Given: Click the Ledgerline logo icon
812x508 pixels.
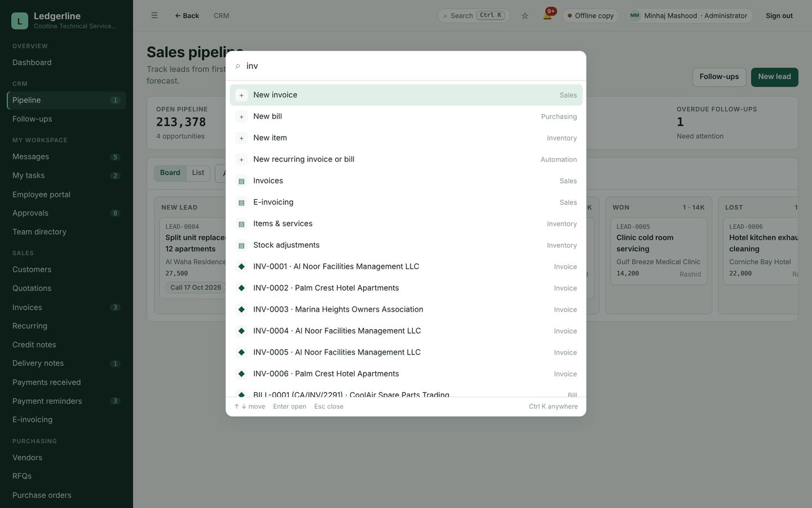Looking at the screenshot, I should pos(20,21).
